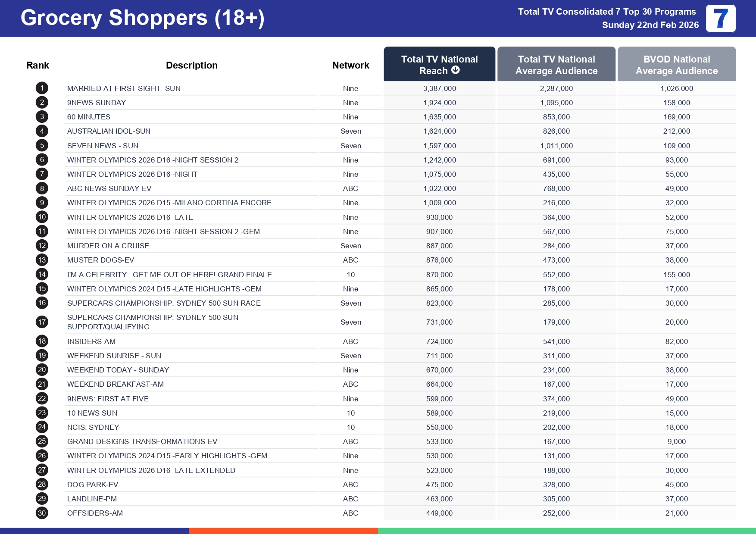Click the Grocery Shoppers (18+) title

(142, 18)
